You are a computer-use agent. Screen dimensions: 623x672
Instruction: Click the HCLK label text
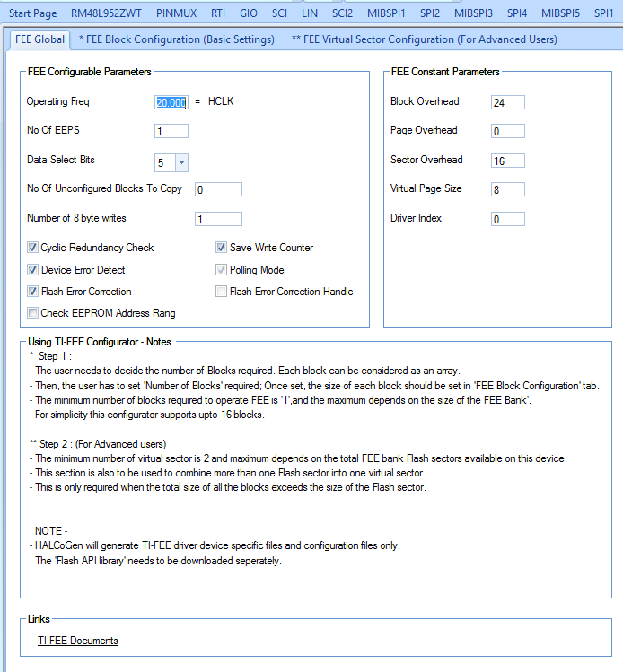[x=221, y=101]
